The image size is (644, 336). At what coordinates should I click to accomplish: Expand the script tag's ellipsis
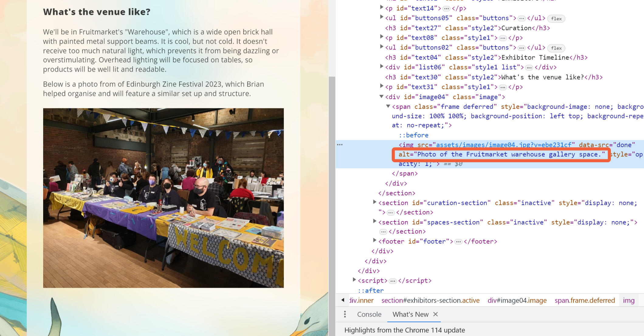pyautogui.click(x=392, y=280)
